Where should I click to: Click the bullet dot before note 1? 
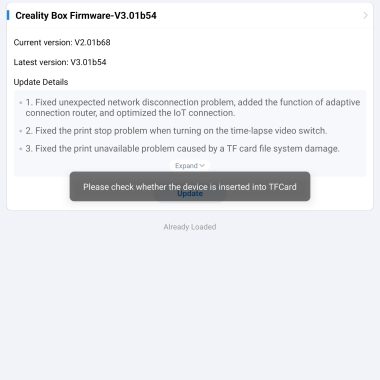(x=21, y=103)
